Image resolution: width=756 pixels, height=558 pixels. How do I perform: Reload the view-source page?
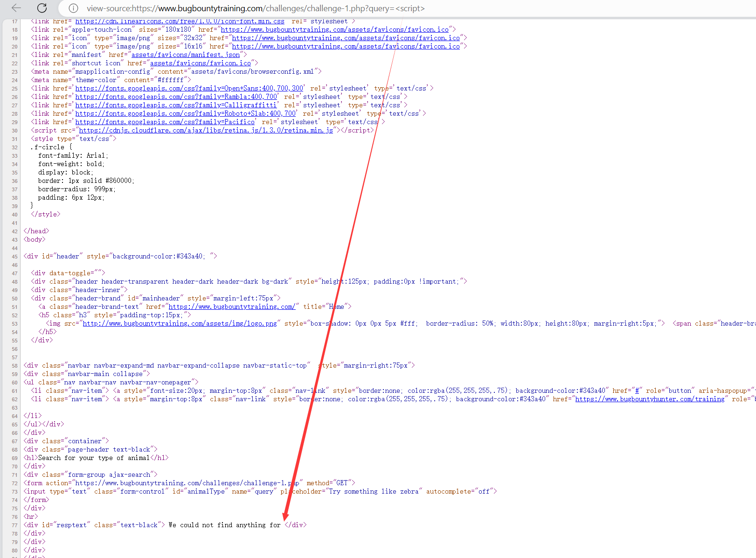(x=42, y=8)
